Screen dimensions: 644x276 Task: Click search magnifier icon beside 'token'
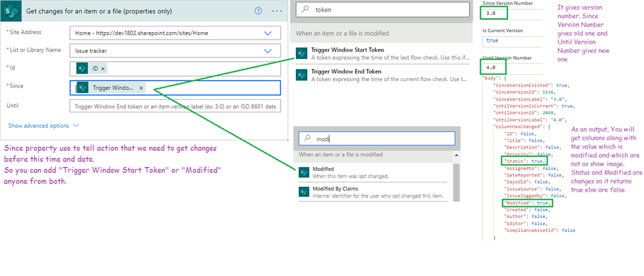click(305, 10)
